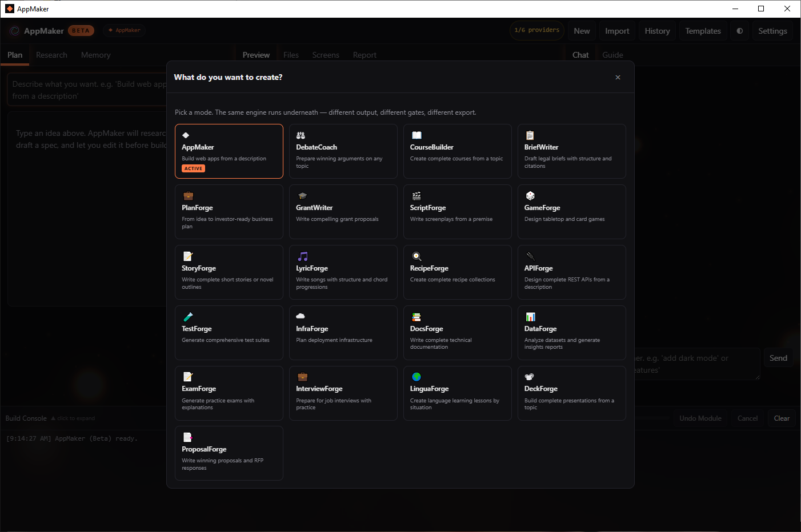Choose the DebateCoach mode card

point(343,151)
